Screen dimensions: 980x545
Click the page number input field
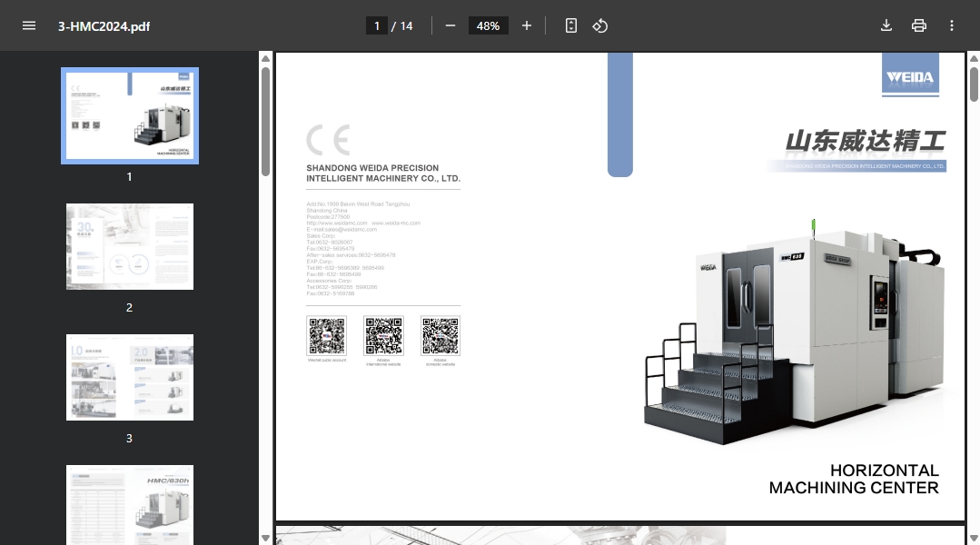tap(377, 25)
